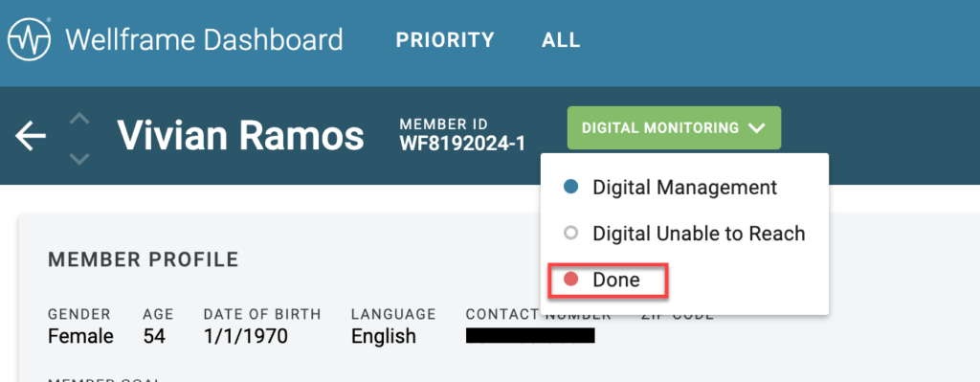Image resolution: width=980 pixels, height=382 pixels.
Task: Go back using the left arrow
Action: 31,136
